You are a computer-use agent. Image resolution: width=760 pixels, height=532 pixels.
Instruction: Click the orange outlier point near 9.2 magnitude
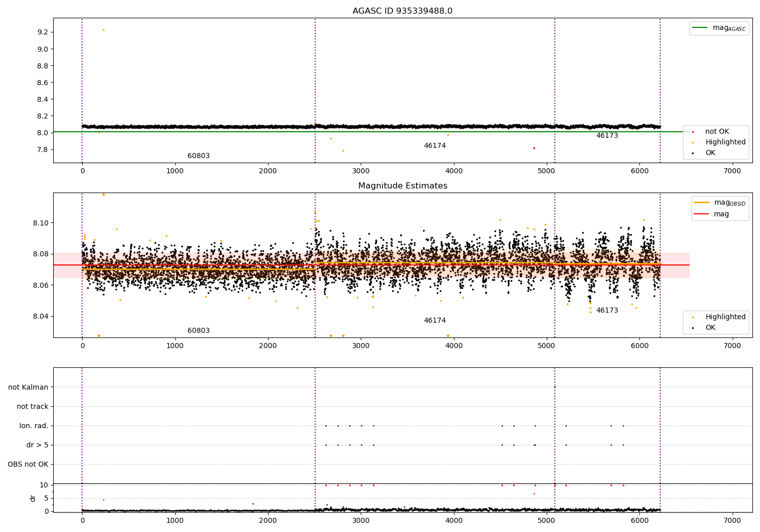pos(104,30)
